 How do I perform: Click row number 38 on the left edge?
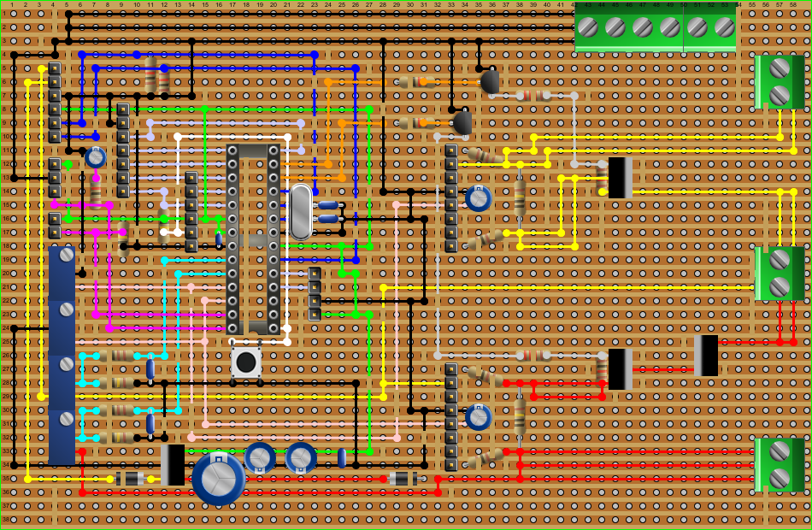[x=5, y=519]
